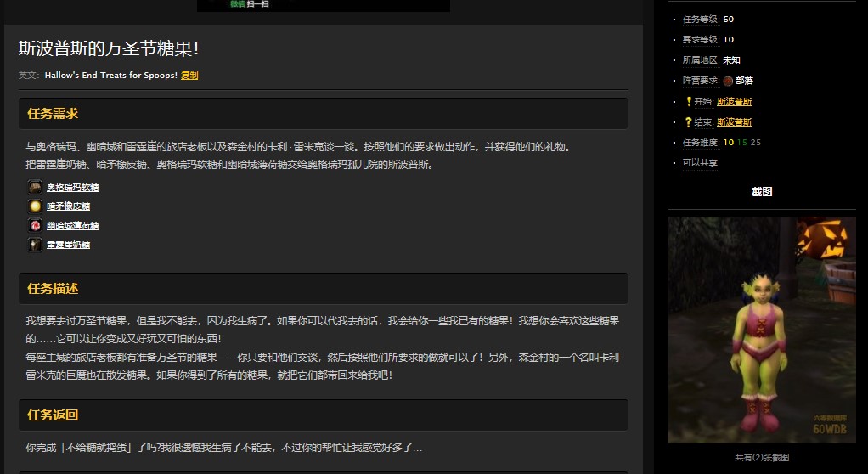Viewport: 868px width, 474px height.
Task: Open the 奥格瑞玛软糖 item link
Action: coord(72,188)
